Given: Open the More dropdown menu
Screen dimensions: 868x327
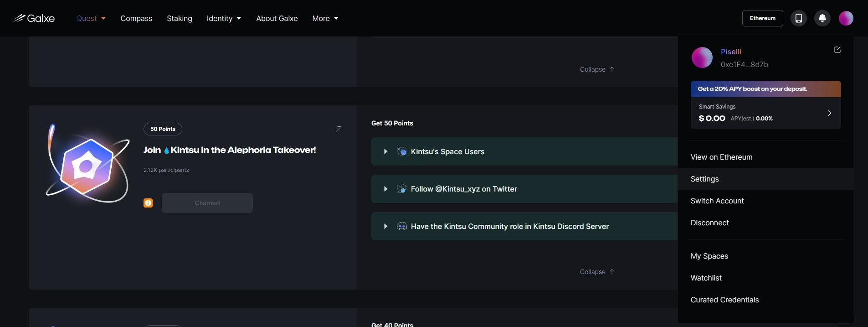Looking at the screenshot, I should coord(325,18).
